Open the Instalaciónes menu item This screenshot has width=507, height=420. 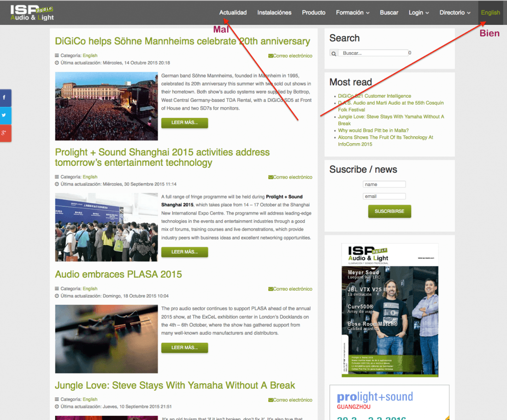point(274,12)
